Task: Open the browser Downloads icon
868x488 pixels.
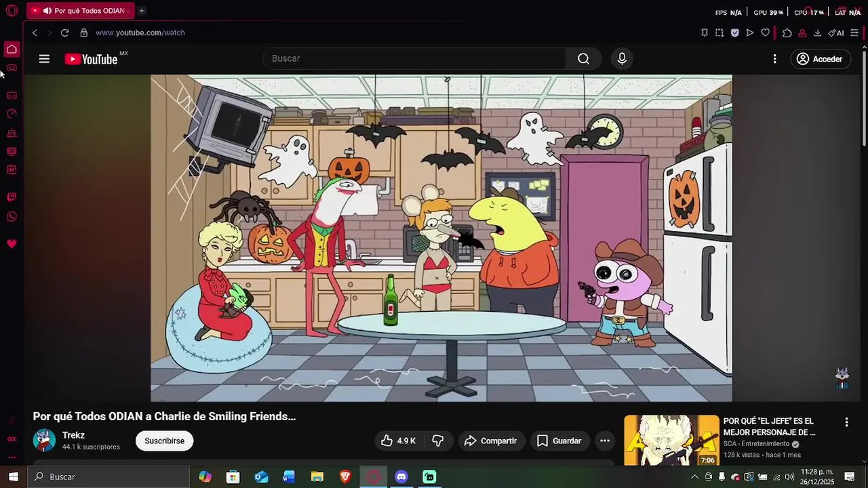Action: (x=817, y=33)
